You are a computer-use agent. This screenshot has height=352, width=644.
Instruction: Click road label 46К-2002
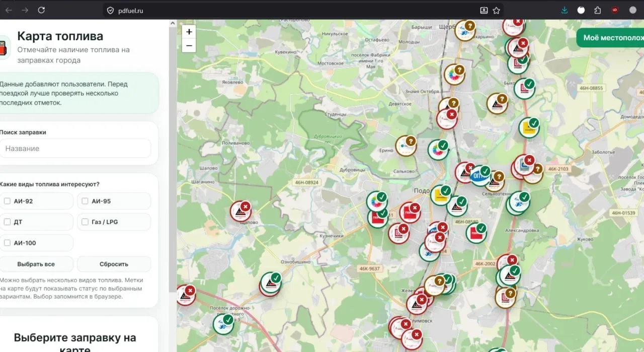coord(485,263)
